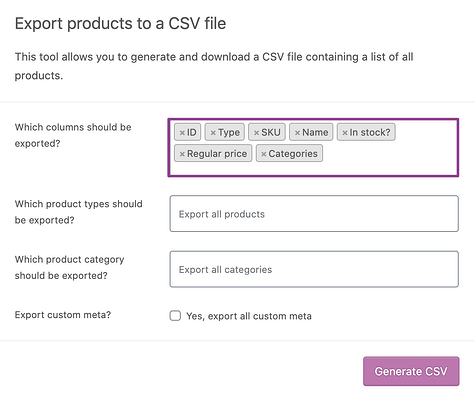This screenshot has height=400, width=474.
Task: Remove the Categories column tag
Action: (264, 154)
